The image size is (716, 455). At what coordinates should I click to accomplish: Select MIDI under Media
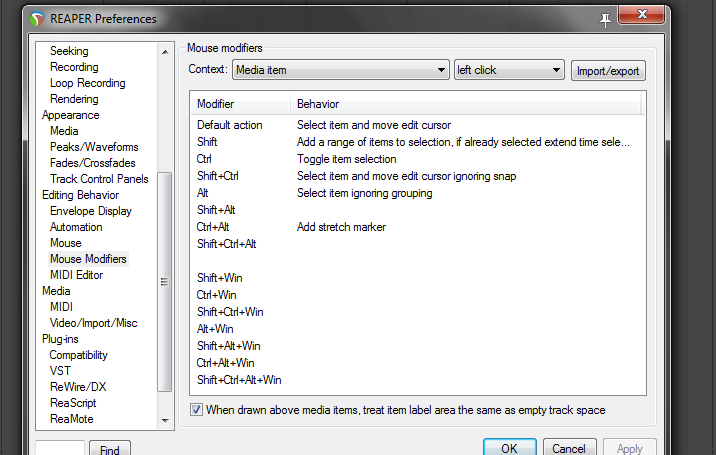[x=61, y=307]
